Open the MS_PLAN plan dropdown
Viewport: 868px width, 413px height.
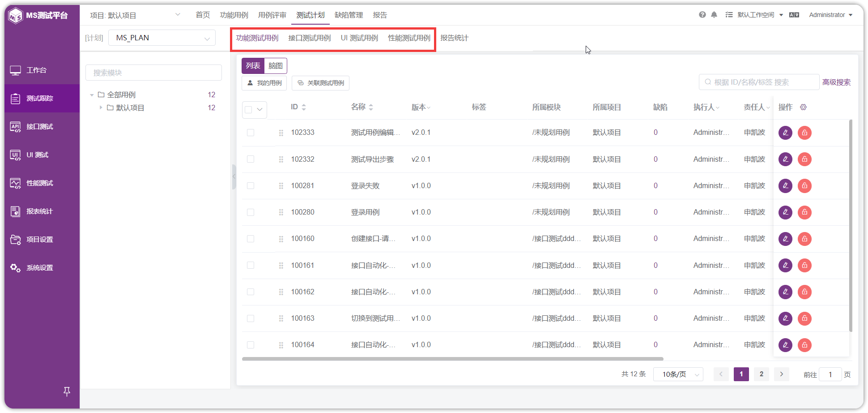162,38
